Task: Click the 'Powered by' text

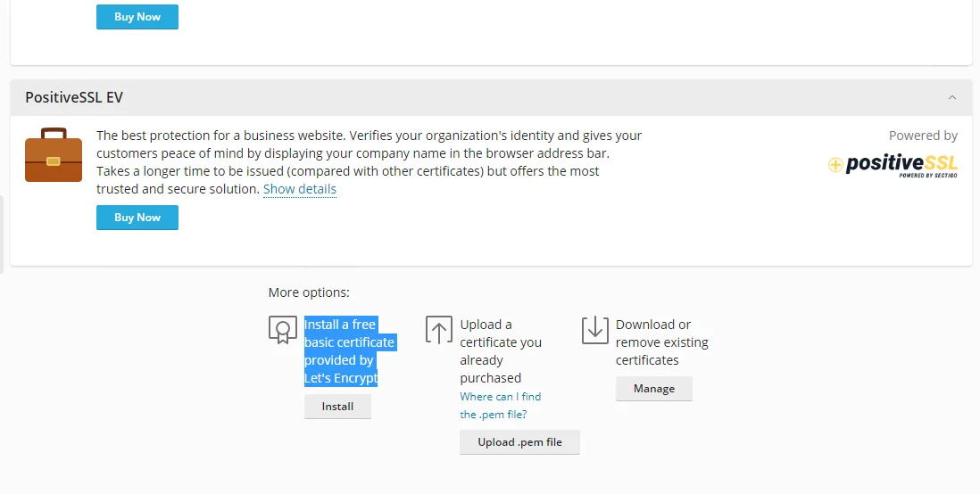Action: (x=923, y=136)
